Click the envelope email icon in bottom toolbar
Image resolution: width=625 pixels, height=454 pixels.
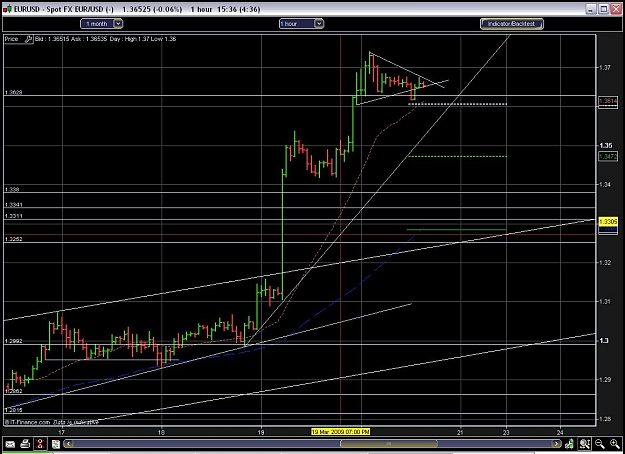10,444
